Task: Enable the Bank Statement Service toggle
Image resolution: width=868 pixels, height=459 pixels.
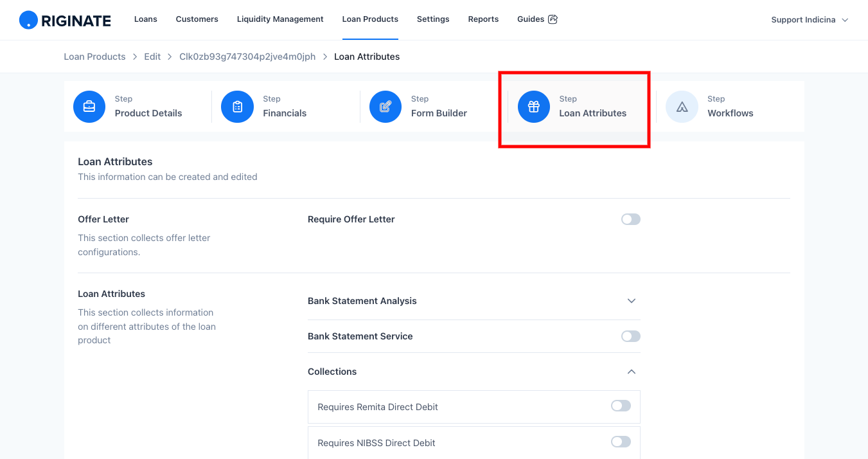Action: point(631,336)
